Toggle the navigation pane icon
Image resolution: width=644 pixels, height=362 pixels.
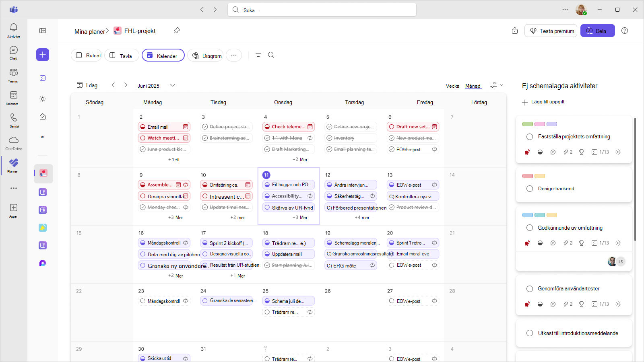click(43, 31)
